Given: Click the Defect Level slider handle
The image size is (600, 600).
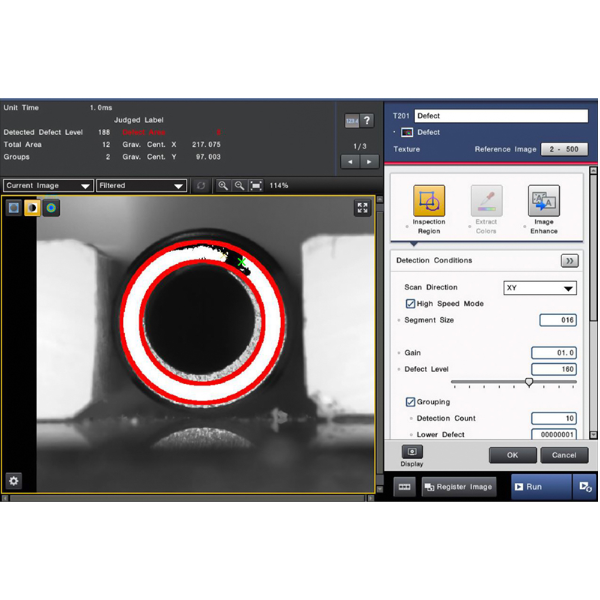Looking at the screenshot, I should (529, 382).
